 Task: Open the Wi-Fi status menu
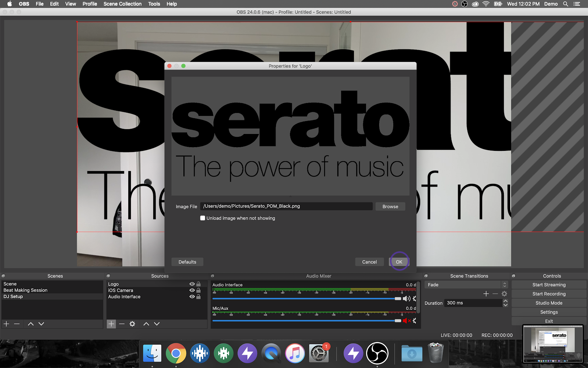486,4
